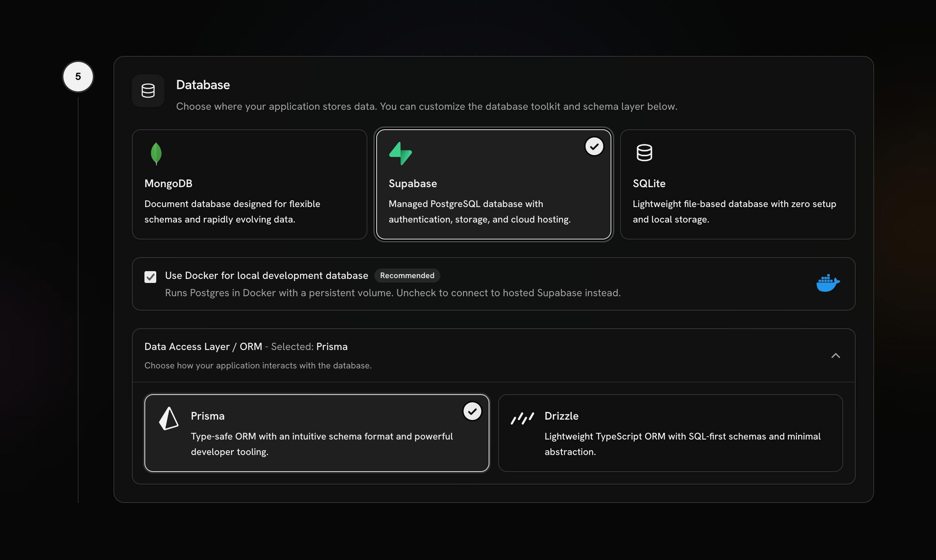Choose the Drizzle ORM option
This screenshot has height=560, width=936.
(670, 433)
